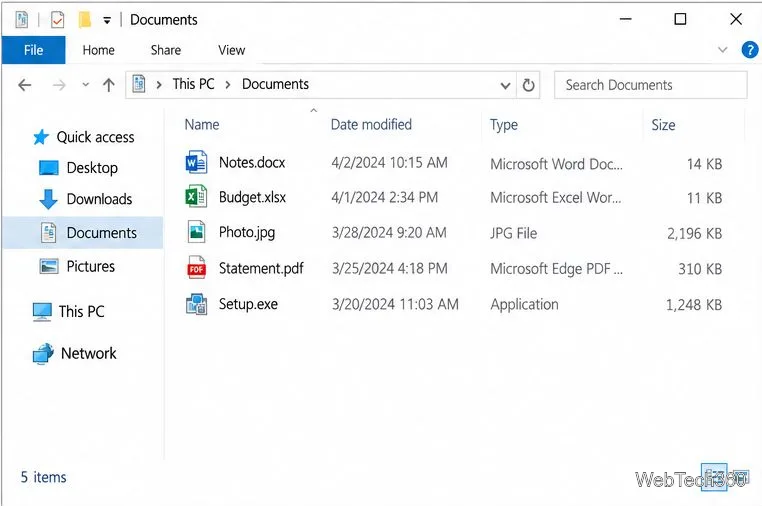Select the file name Notes.docx
Screen dimensions: 762x506
click(x=252, y=162)
